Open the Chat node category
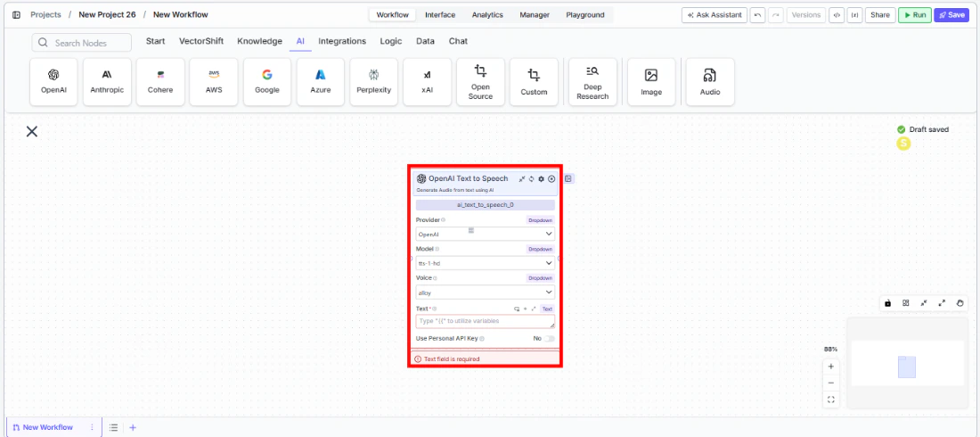Viewport: 980px width, 437px height. [458, 41]
